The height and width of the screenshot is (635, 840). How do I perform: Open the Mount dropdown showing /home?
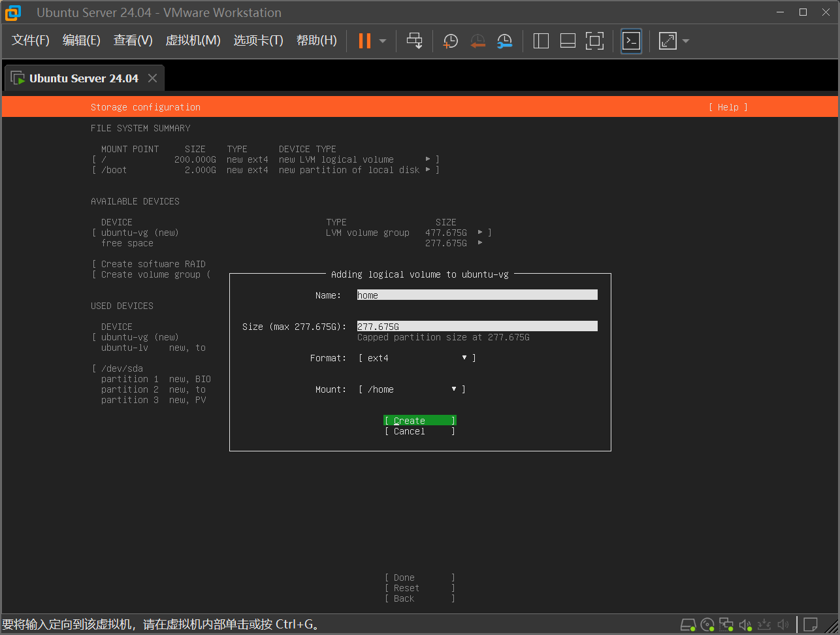pos(412,389)
